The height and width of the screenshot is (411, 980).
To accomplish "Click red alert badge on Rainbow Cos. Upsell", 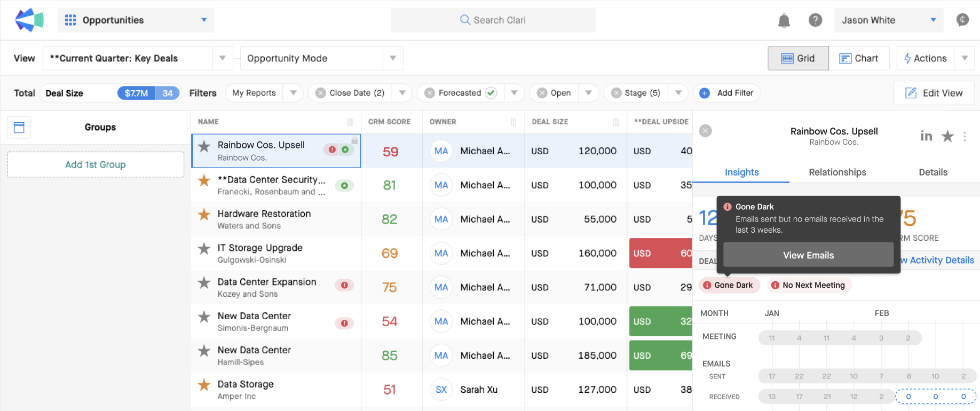I will (x=333, y=149).
